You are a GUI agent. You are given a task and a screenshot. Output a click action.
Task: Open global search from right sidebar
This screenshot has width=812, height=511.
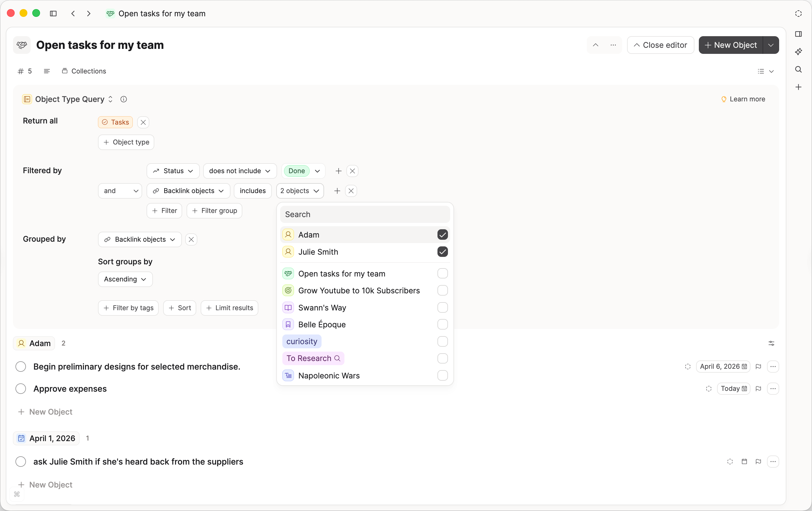coord(798,69)
